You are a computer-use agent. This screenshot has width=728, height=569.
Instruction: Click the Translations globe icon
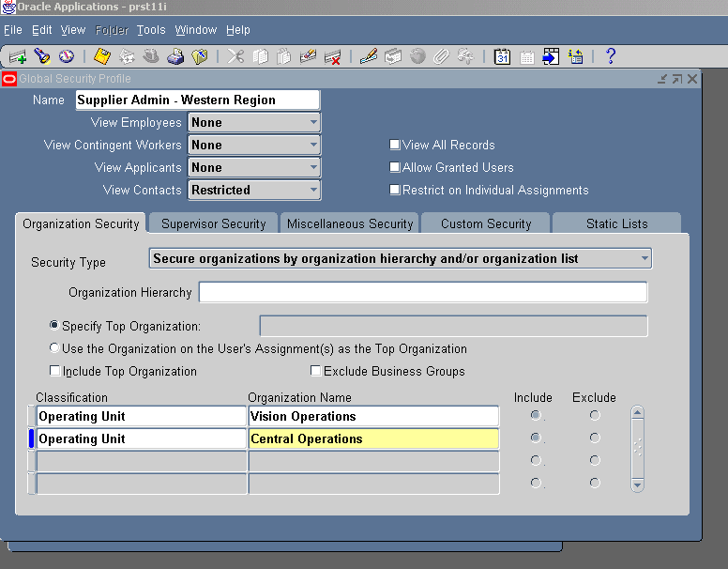click(x=417, y=56)
